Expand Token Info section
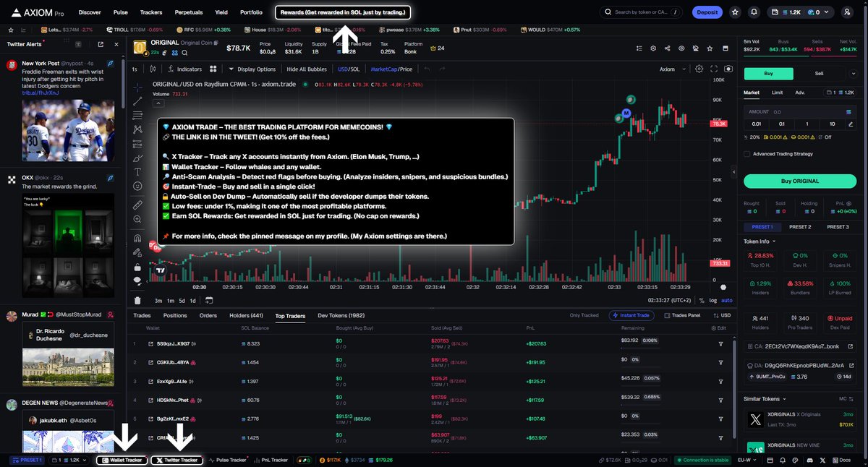 pyautogui.click(x=759, y=241)
